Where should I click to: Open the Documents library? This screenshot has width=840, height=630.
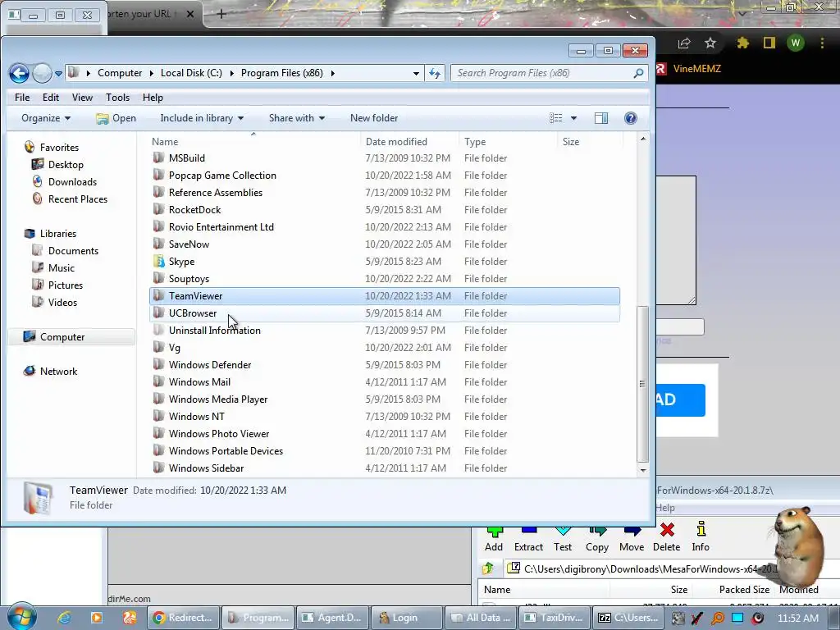73,251
